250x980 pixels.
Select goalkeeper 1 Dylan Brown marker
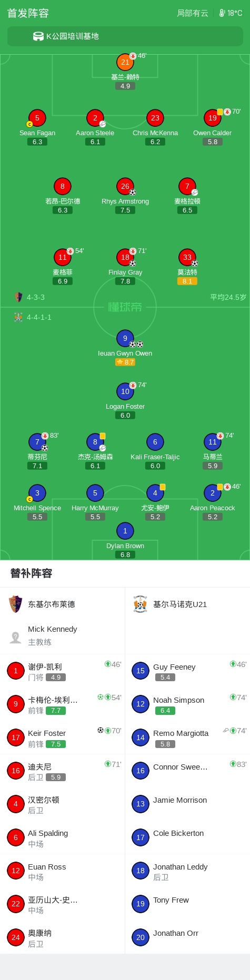pos(125,531)
